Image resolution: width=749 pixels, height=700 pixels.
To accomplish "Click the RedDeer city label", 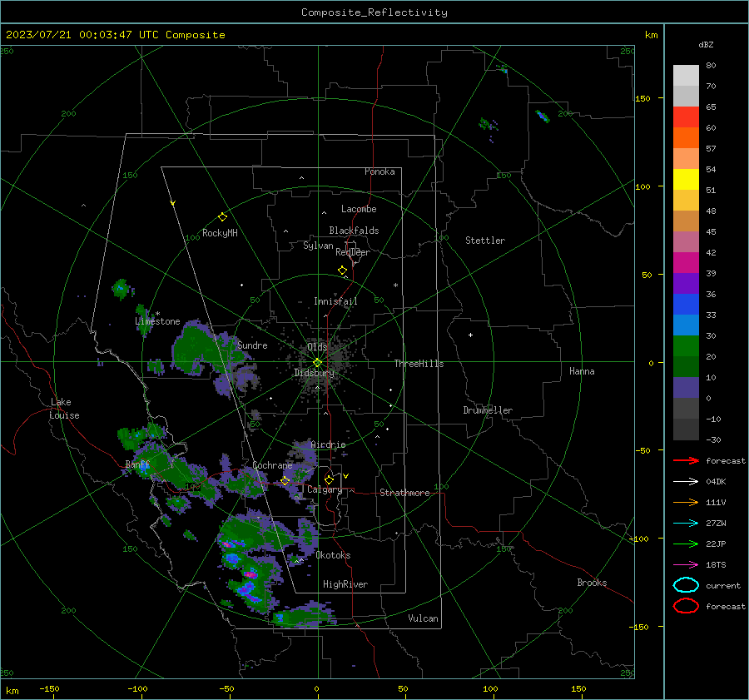I will (x=353, y=252).
